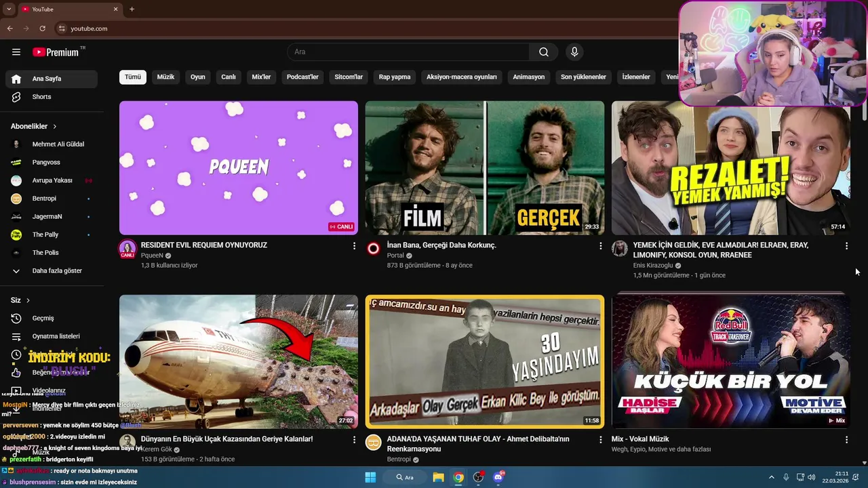Close the YouTube browser tab
868x488 pixels.
coord(115,9)
